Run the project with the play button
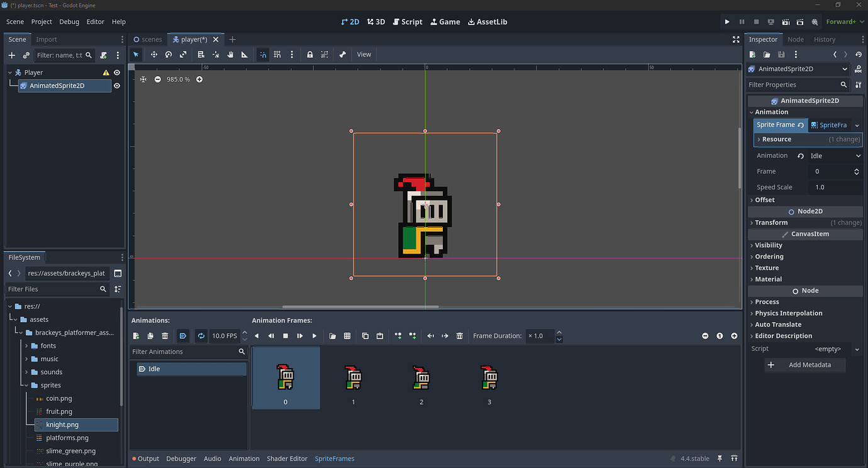 727,21
